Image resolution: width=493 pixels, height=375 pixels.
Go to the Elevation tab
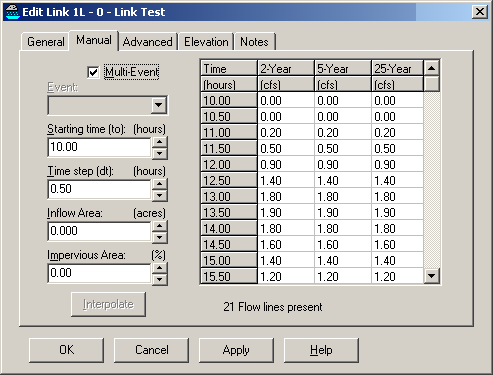(206, 42)
